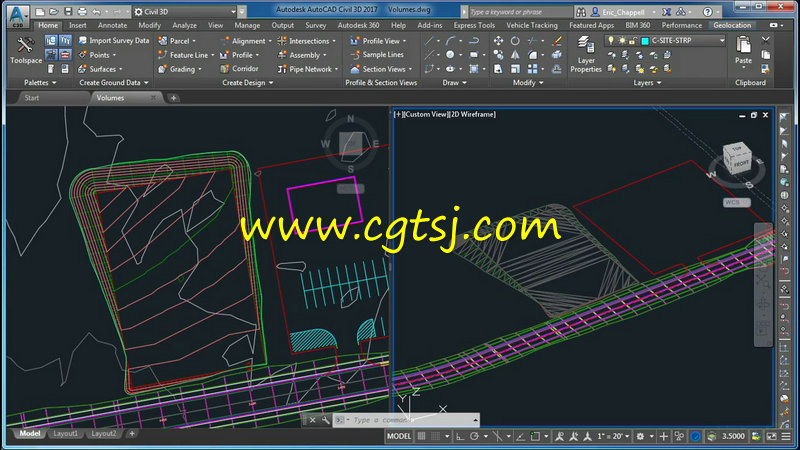The width and height of the screenshot is (800, 450).
Task: Click the cyan layer color swatch
Action: 645,41
